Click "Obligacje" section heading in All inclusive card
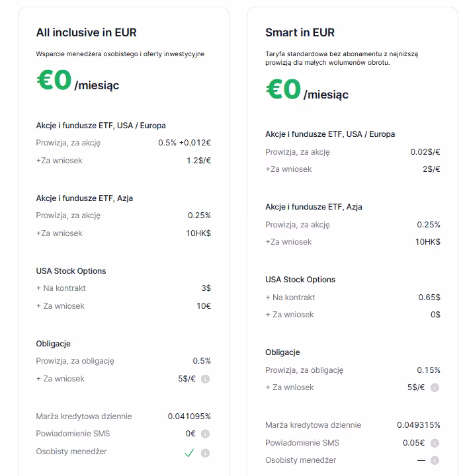 coord(53,343)
